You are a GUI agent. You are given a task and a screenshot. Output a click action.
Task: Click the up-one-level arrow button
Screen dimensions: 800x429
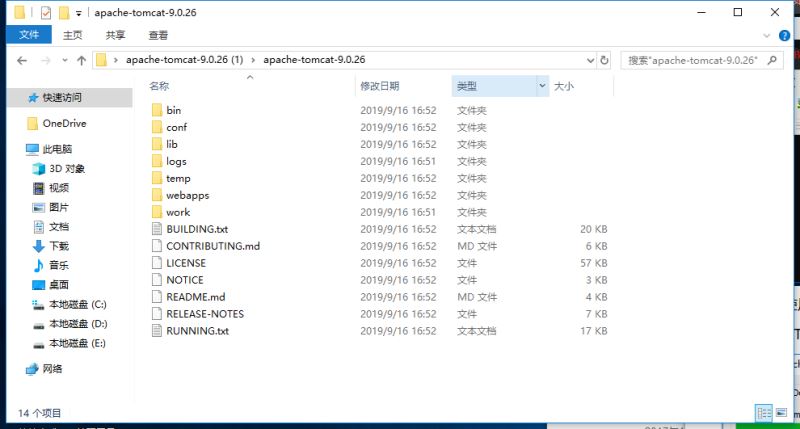[x=81, y=60]
